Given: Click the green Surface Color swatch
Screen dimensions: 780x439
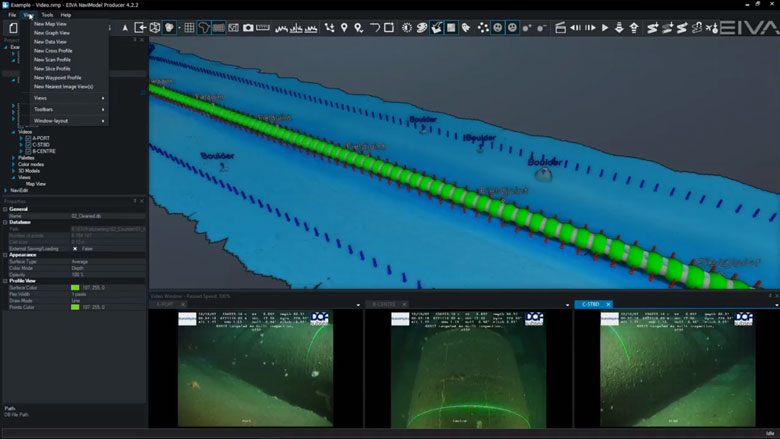Looking at the screenshot, I should click(x=75, y=287).
